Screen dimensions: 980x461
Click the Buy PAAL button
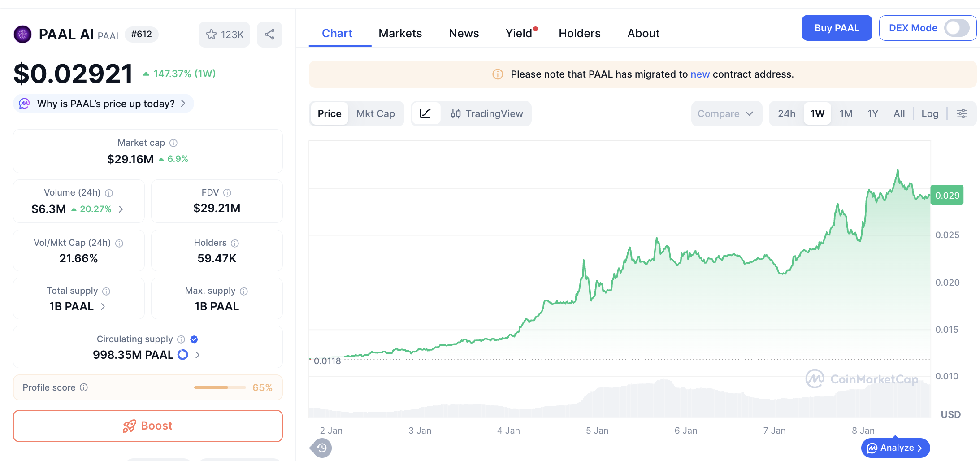[836, 28]
